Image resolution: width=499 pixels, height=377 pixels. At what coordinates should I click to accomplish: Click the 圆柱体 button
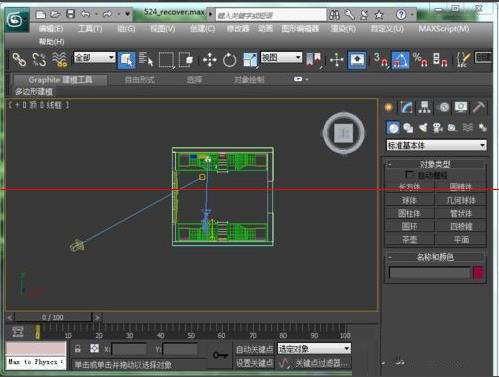pos(409,213)
